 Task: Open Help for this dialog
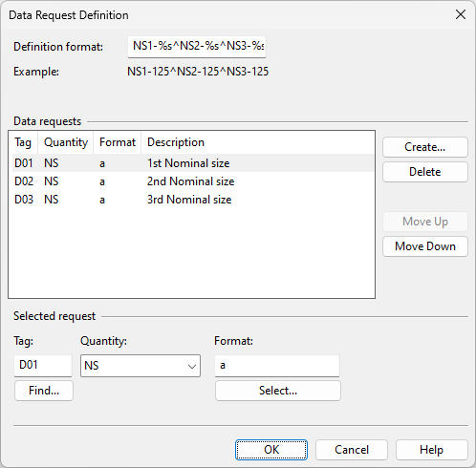(432, 450)
